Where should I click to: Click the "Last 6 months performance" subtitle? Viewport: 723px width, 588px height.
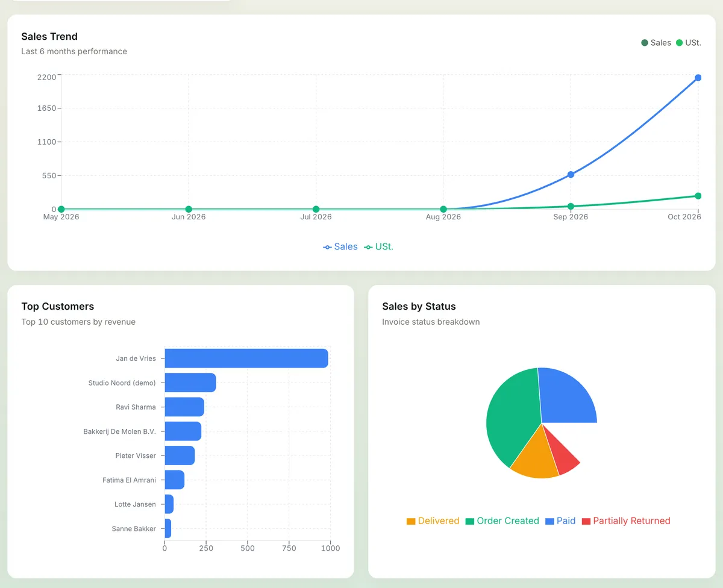74,51
